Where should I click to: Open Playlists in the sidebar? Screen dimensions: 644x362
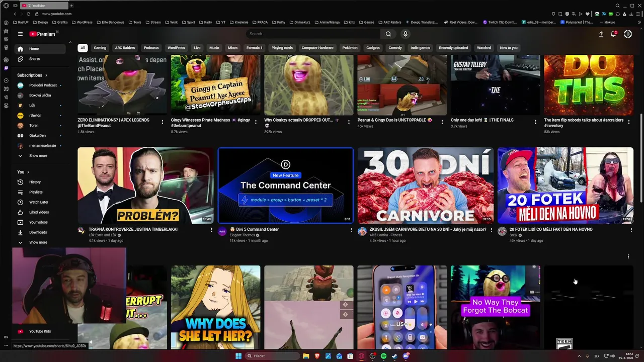click(x=40, y=192)
